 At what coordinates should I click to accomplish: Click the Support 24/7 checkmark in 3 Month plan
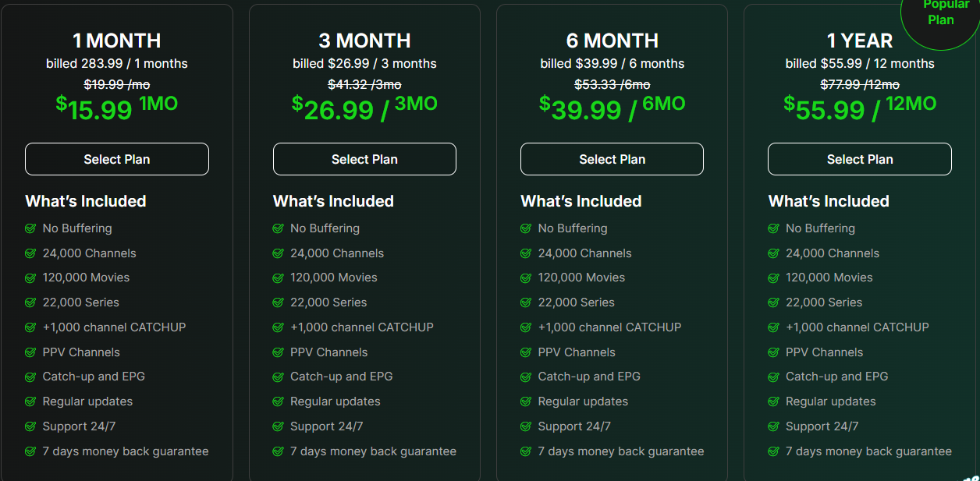(278, 426)
